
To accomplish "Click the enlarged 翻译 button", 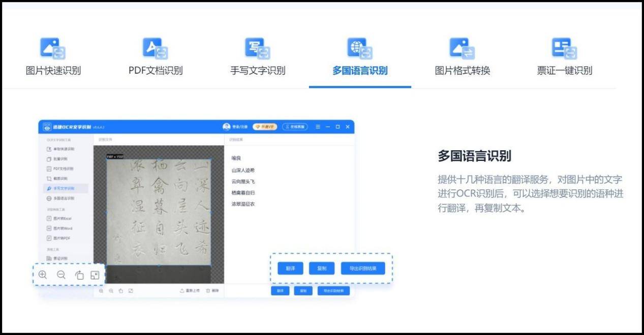I will pos(290,269).
